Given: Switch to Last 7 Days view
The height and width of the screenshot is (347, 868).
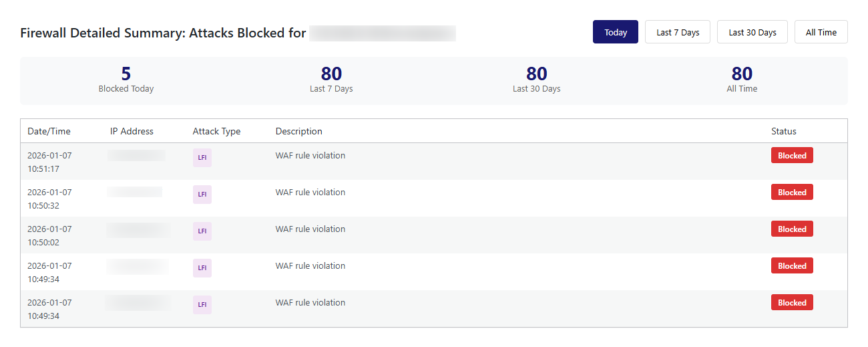Looking at the screenshot, I should pyautogui.click(x=678, y=32).
